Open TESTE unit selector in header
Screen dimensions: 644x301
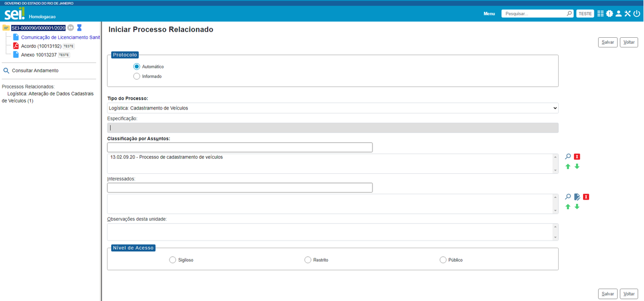[585, 13]
